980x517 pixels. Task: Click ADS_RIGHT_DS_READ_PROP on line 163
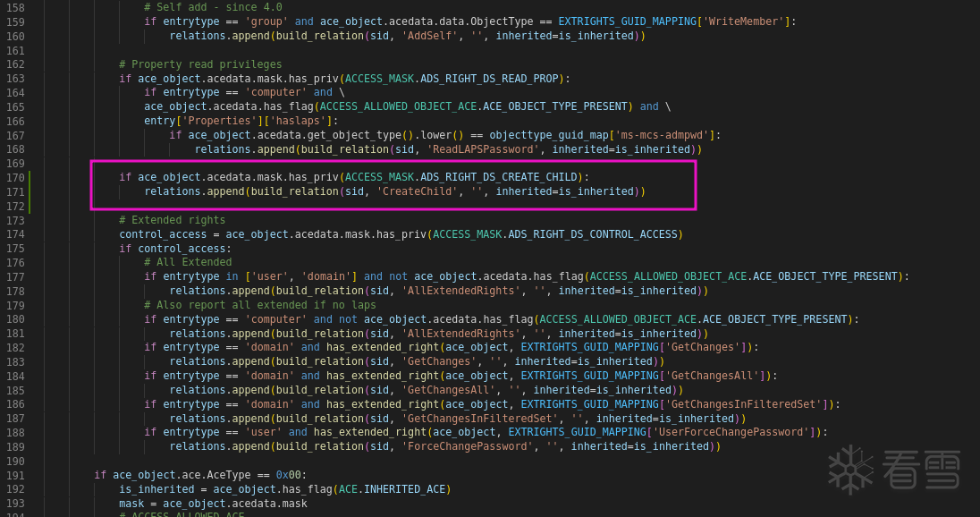pyautogui.click(x=489, y=79)
